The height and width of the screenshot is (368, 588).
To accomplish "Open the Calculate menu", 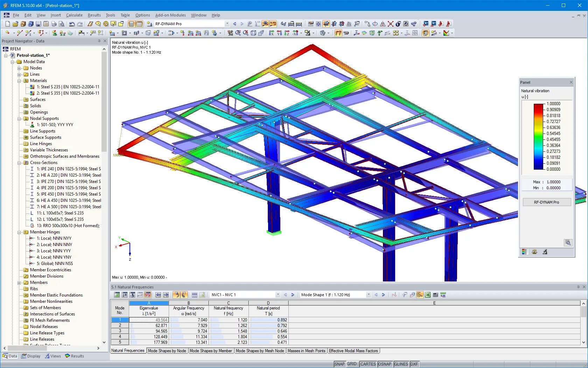I will (74, 15).
